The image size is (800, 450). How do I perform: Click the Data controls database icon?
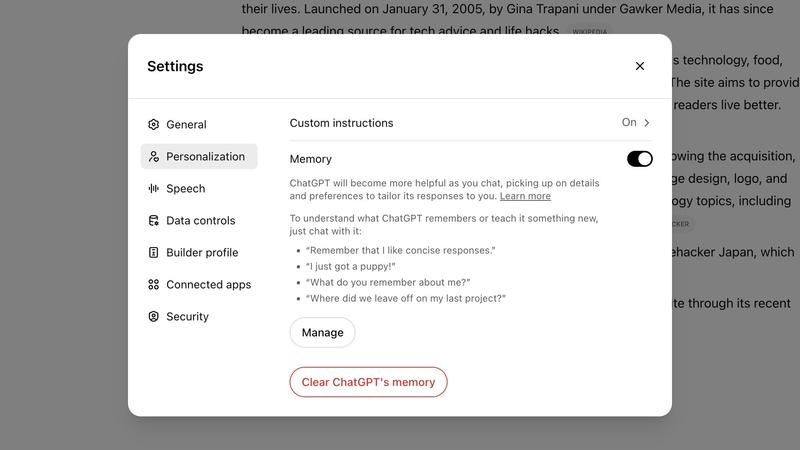154,221
